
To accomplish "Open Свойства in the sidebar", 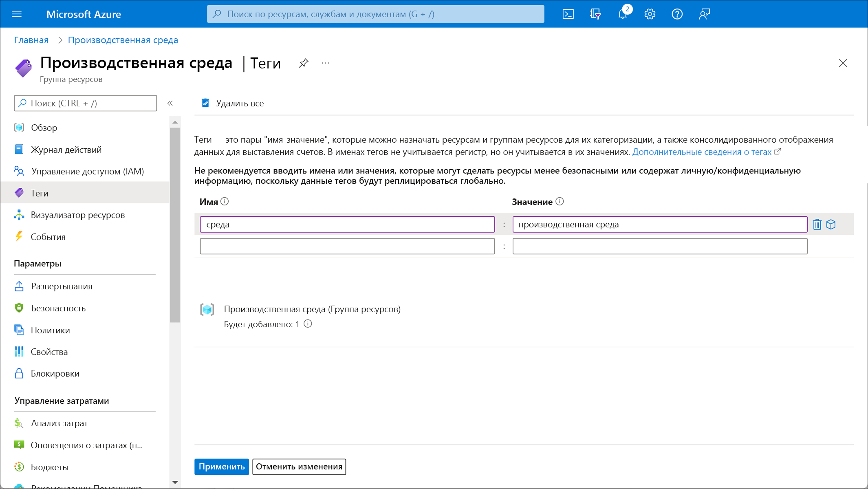I will pos(85,352).
